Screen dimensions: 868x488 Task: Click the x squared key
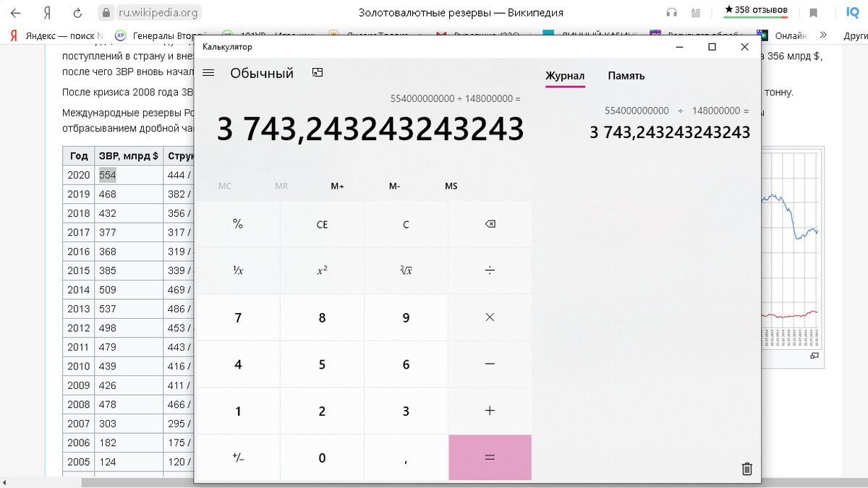point(322,270)
